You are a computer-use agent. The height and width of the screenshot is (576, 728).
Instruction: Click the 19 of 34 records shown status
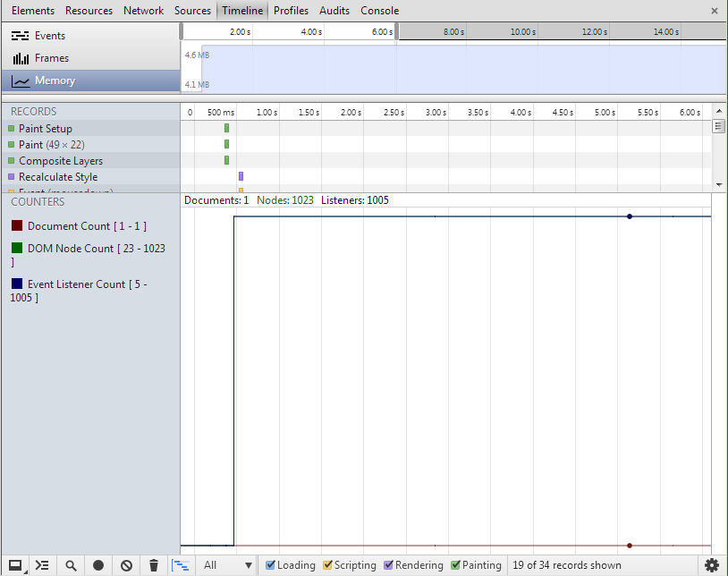(x=566, y=565)
